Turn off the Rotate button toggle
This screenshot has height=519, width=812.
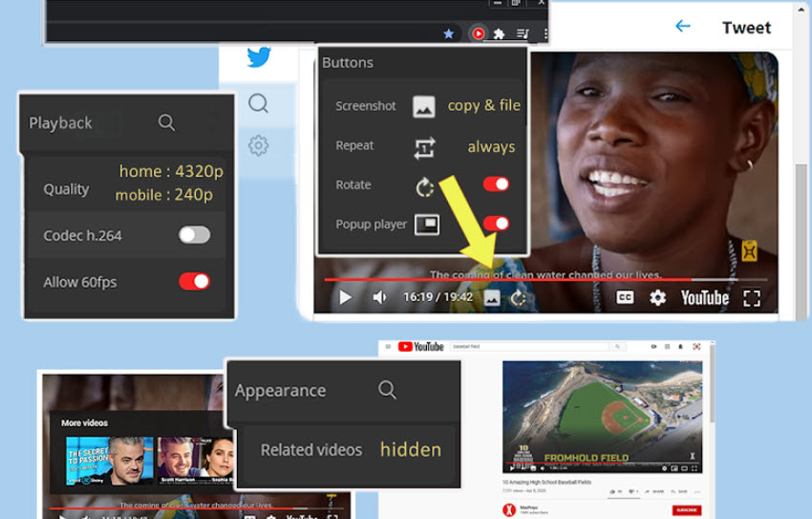[496, 184]
